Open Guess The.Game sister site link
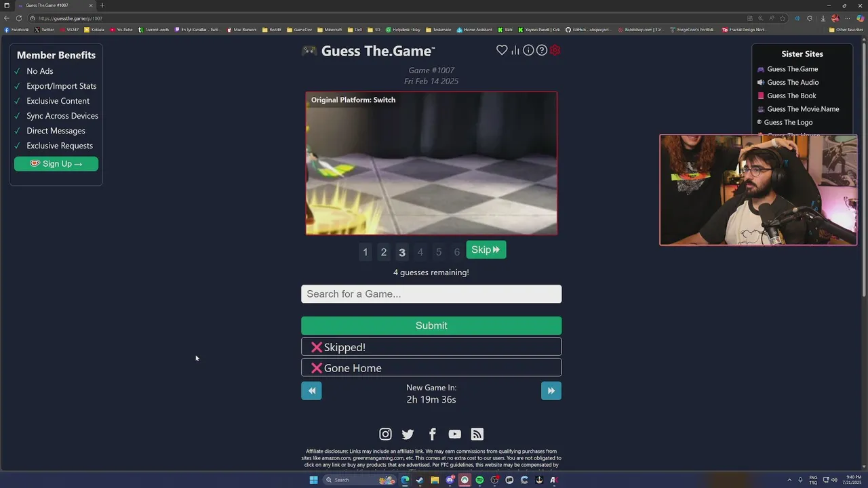 [792, 69]
